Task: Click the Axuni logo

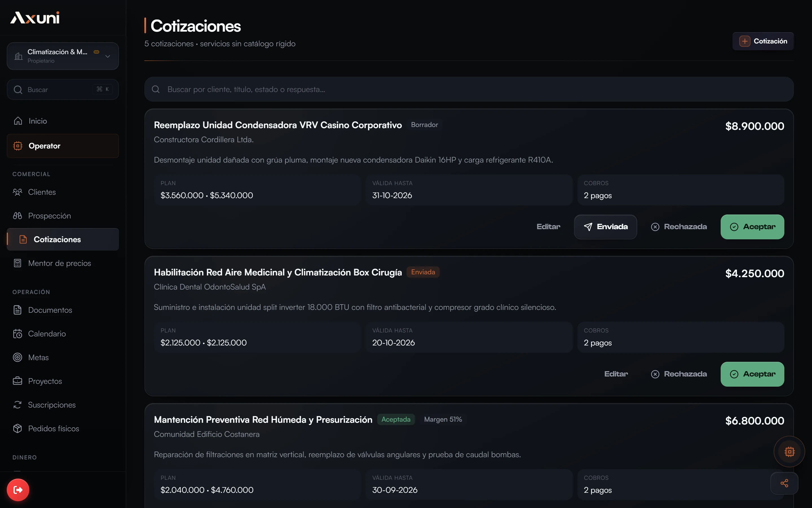Action: (x=35, y=18)
